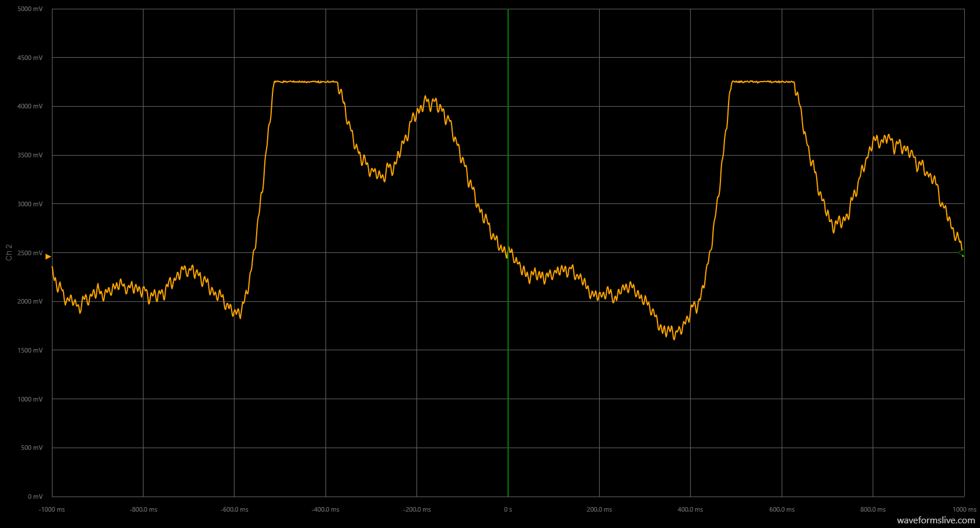Click the rotated Ch 2 axis label
Viewport: 980px width, 528px height.
pos(9,252)
